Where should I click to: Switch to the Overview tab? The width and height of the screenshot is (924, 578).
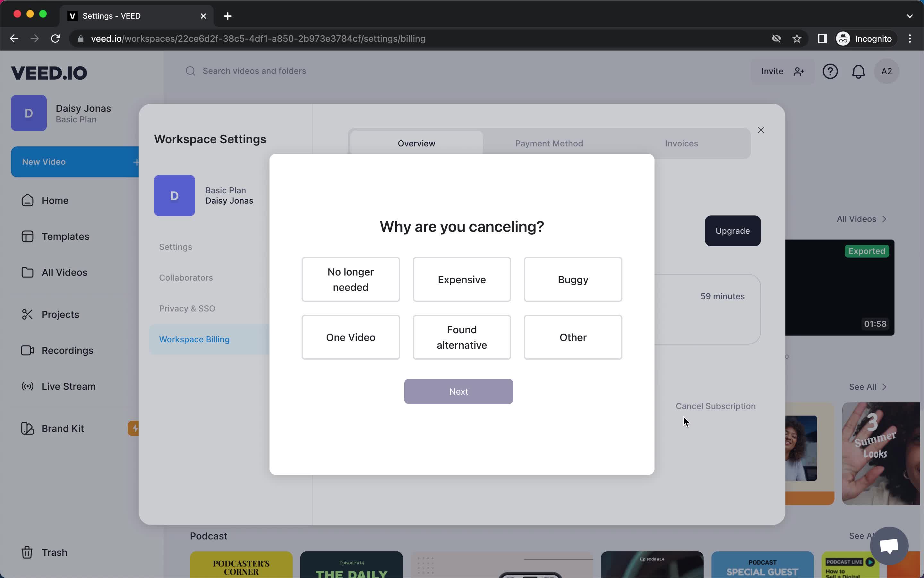tap(416, 143)
